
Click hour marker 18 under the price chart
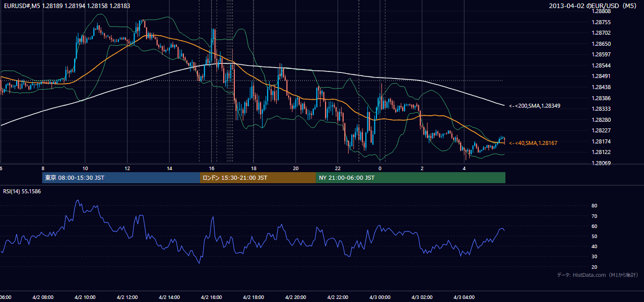click(x=253, y=169)
